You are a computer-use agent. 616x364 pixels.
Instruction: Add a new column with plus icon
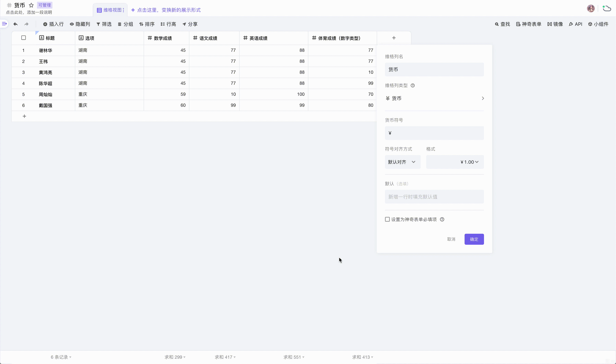(394, 38)
